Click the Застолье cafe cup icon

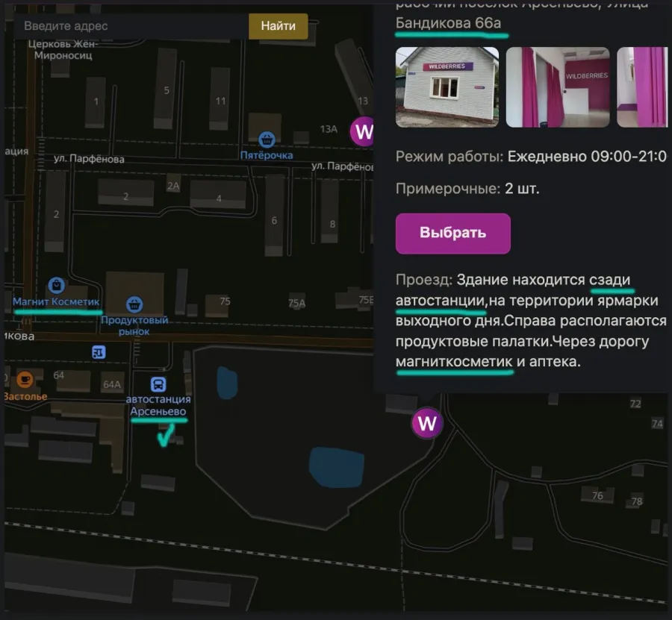click(25, 379)
